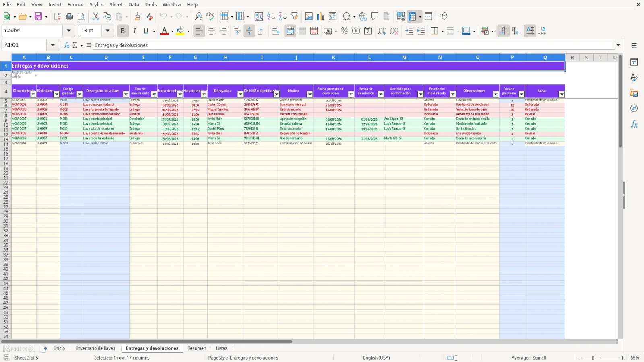This screenshot has width=644, height=362.
Task: Switch to Listas sheet tab
Action: (x=221, y=348)
